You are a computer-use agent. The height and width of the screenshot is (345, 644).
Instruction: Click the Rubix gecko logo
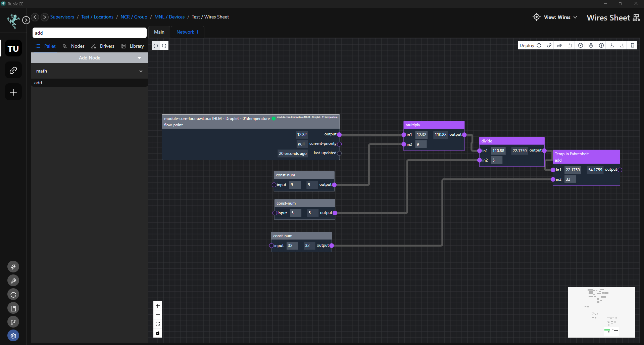(13, 21)
